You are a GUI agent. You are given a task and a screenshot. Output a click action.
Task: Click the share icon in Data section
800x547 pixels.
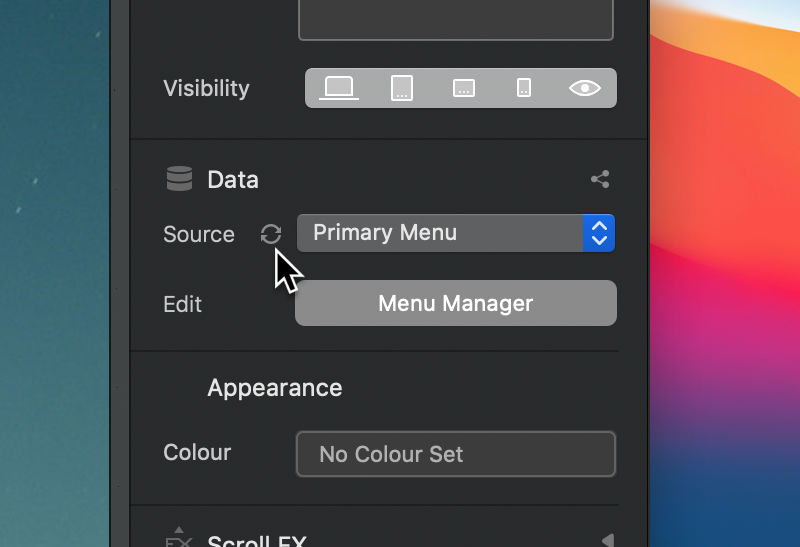[x=600, y=179]
